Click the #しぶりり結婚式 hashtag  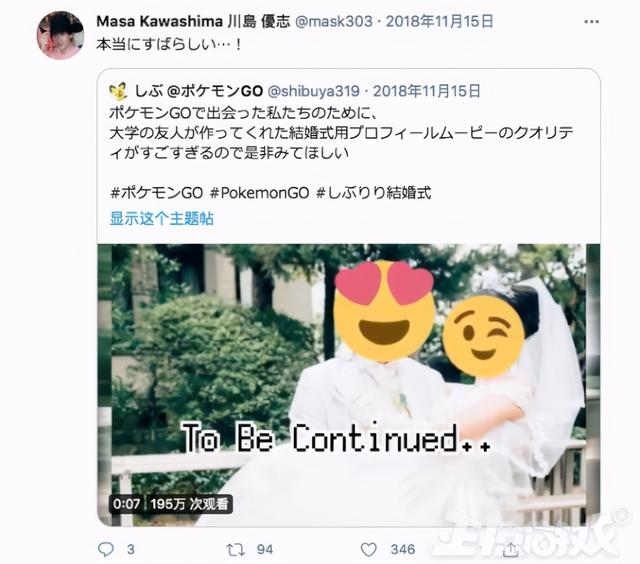(x=374, y=193)
